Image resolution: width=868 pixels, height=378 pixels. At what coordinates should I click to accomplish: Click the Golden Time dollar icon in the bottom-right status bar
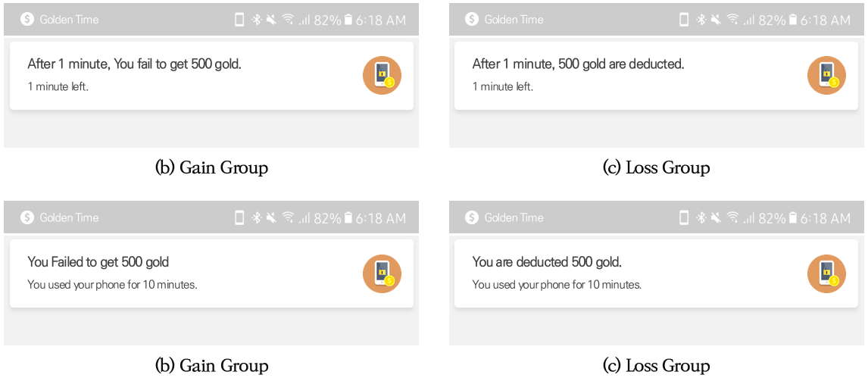tap(472, 217)
